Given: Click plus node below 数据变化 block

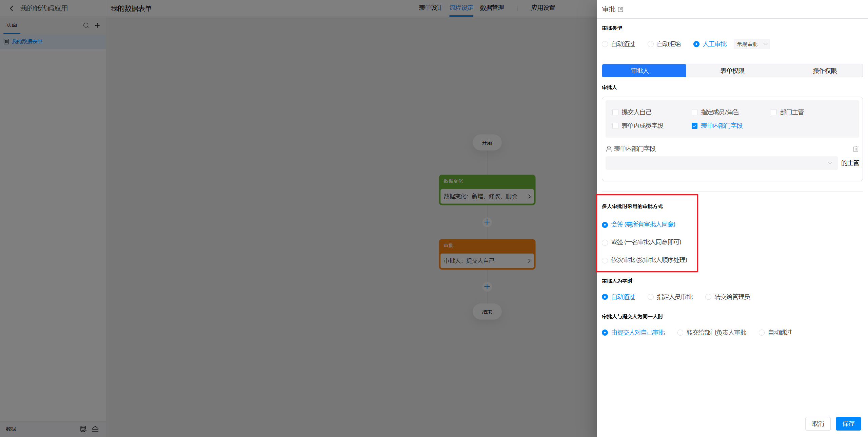Looking at the screenshot, I should tap(487, 222).
